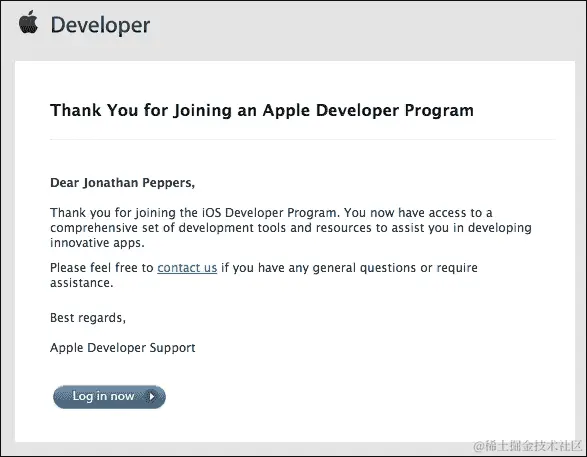Click the Chinese watermark text at bottom corner

(527, 446)
